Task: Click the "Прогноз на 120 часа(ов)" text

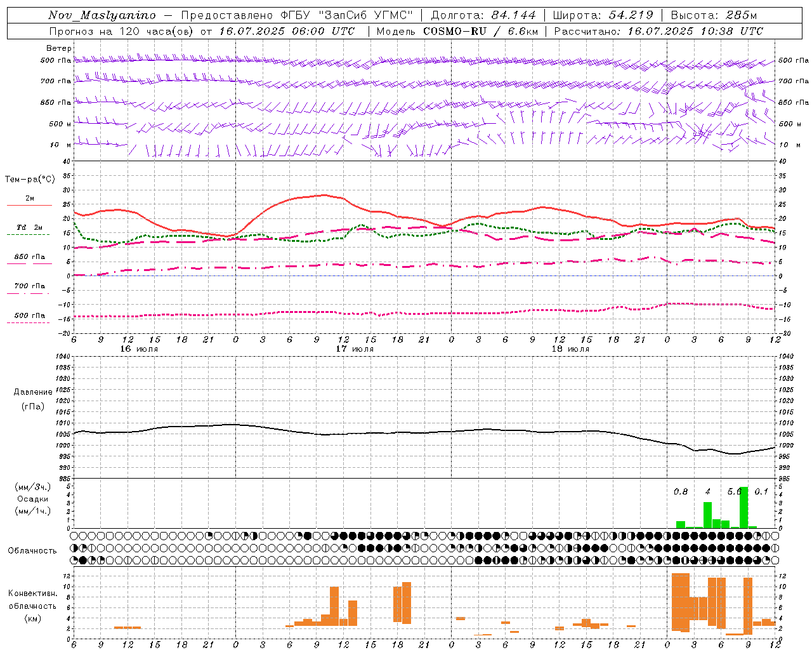Action: coord(121,30)
